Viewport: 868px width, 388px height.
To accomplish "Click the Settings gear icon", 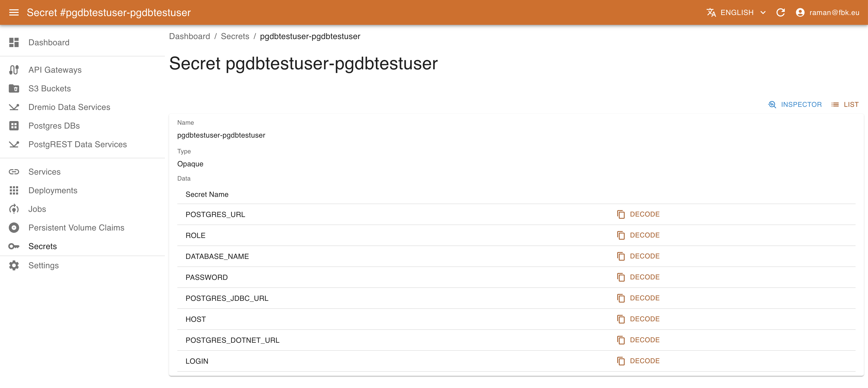I will [14, 265].
